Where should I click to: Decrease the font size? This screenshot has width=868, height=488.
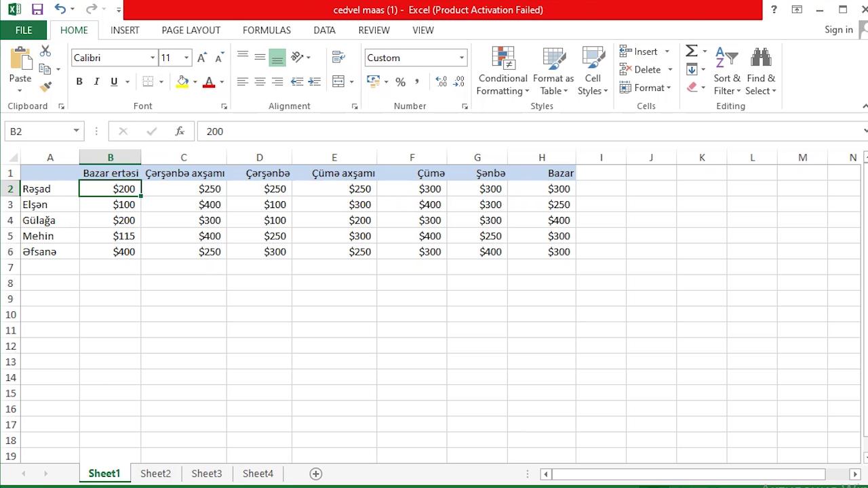pos(220,58)
